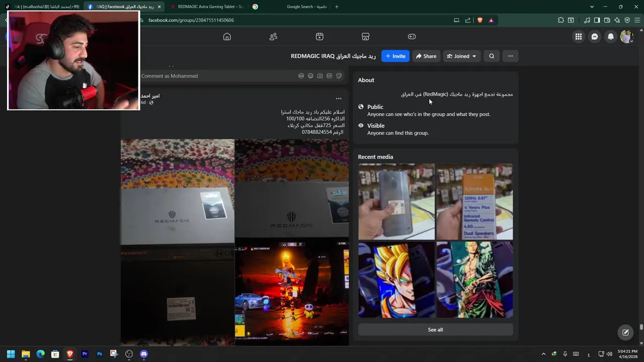644x362 pixels.
Task: Open the device label photo in the post
Action: click(178, 296)
